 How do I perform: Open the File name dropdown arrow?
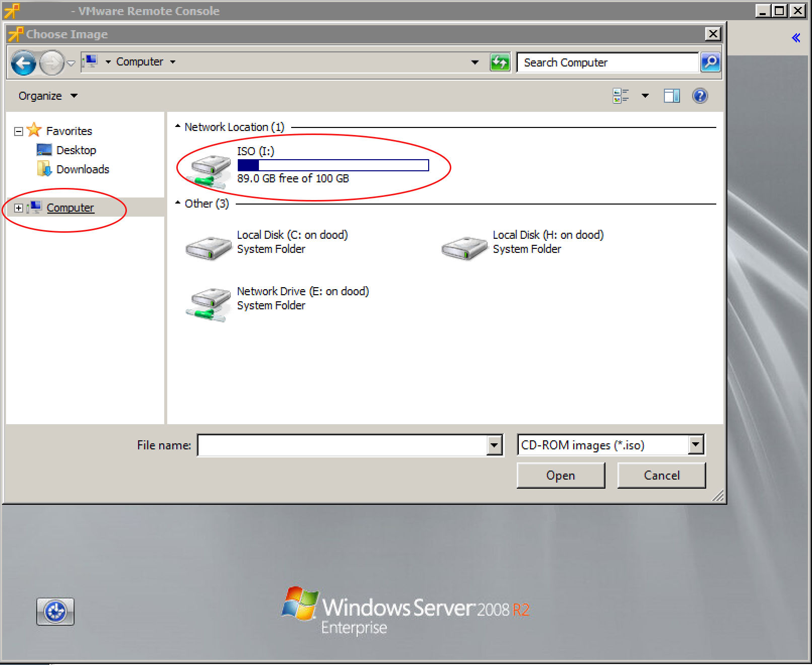(x=494, y=445)
